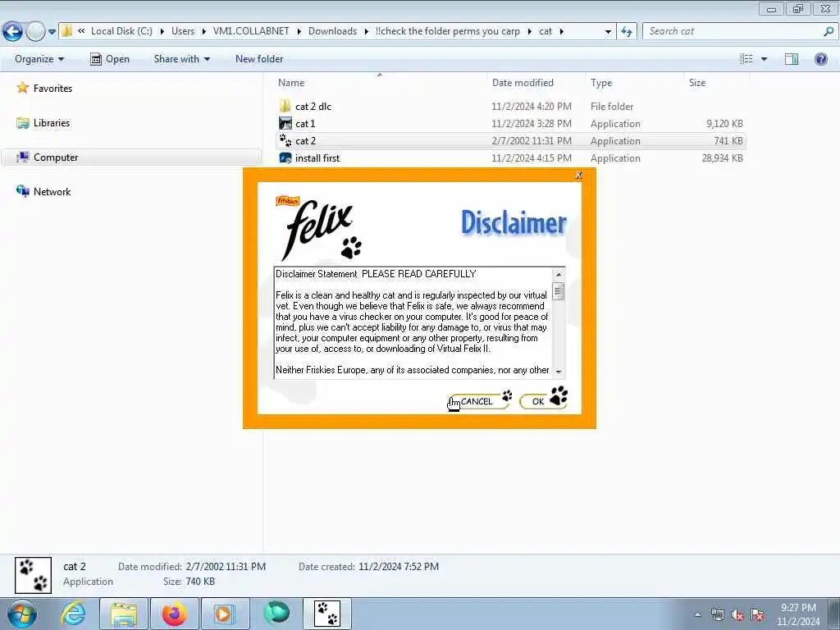
Task: Click the New folder button
Action: pyautogui.click(x=259, y=59)
